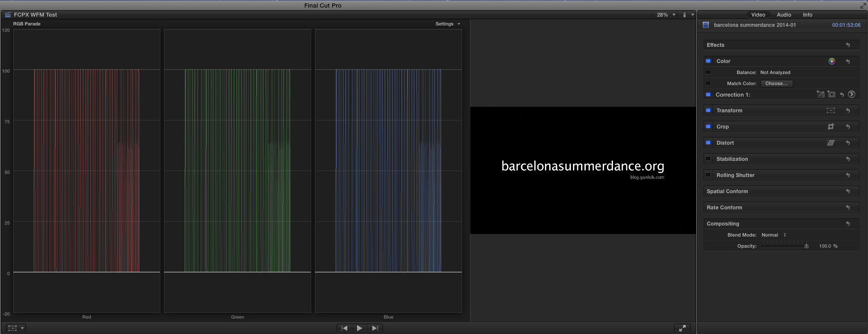Click the Effects header
The height and width of the screenshot is (334, 868).
(715, 45)
